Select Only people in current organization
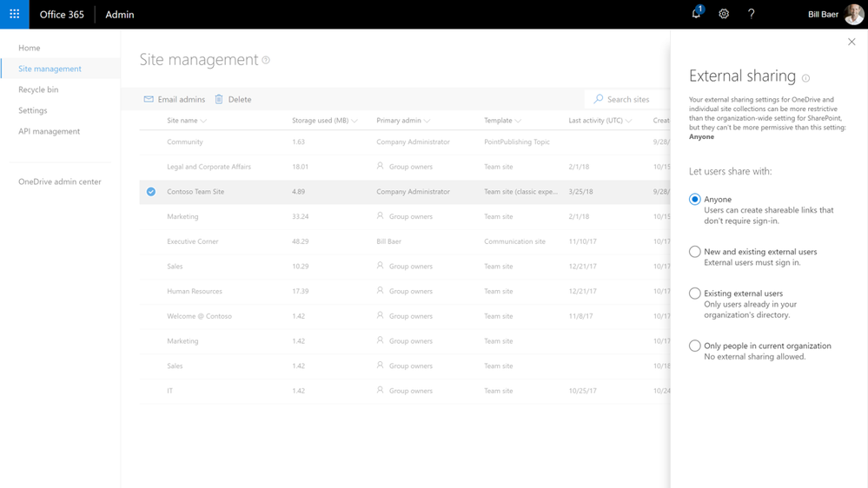Image resolution: width=868 pixels, height=488 pixels. click(695, 346)
